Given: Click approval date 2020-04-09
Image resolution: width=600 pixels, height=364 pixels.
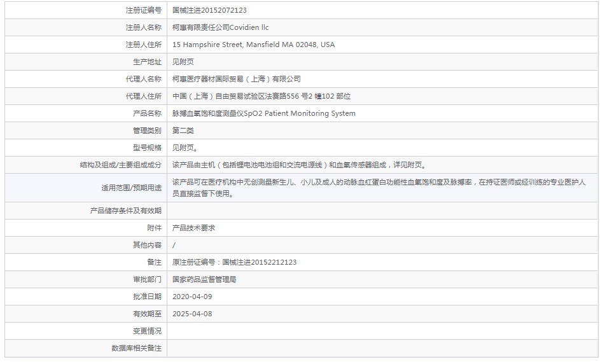Looking at the screenshot, I should (x=192, y=297).
